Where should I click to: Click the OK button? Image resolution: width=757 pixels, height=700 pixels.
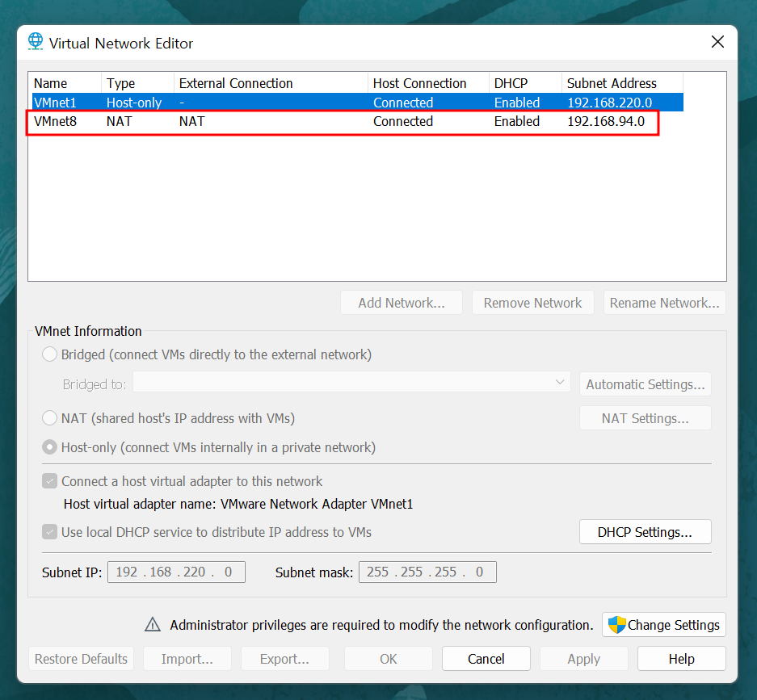click(388, 659)
